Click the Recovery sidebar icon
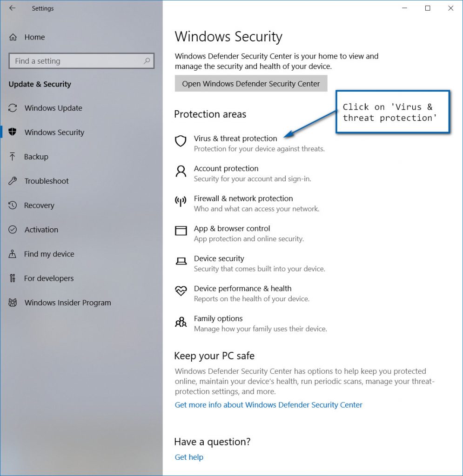 [12, 205]
